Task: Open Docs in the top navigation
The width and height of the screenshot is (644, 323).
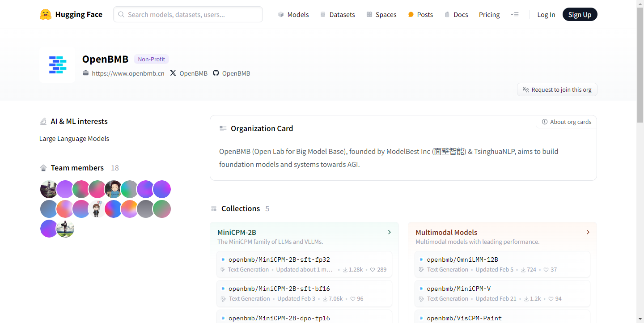Action: click(456, 14)
